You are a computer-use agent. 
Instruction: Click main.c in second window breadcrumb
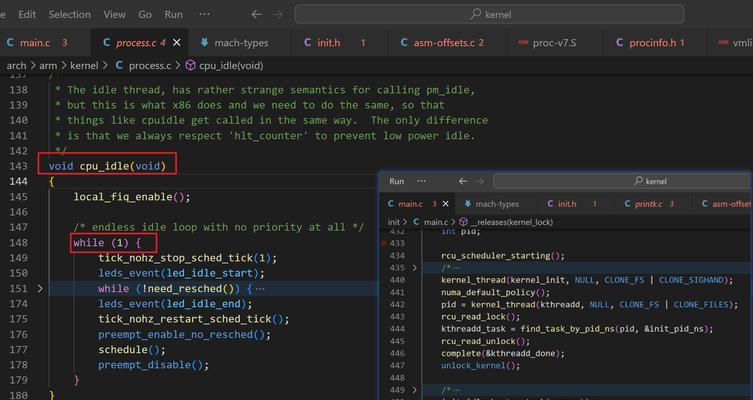[436, 222]
